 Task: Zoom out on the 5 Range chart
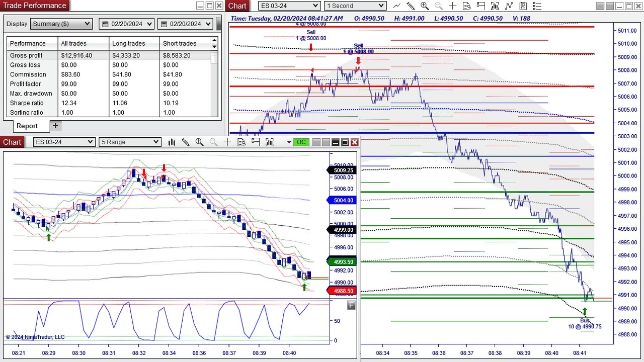point(214,142)
